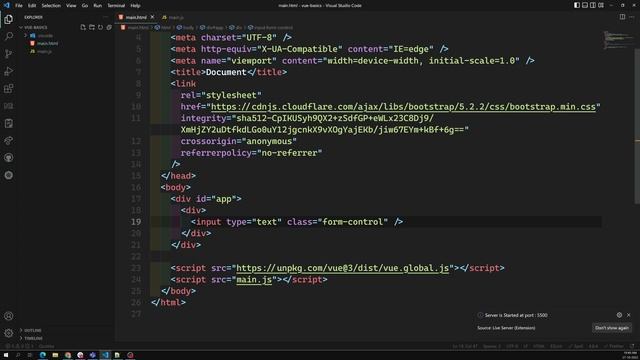Toggle secondary side bar layout icon
This screenshot has height=360, width=640.
593,5
